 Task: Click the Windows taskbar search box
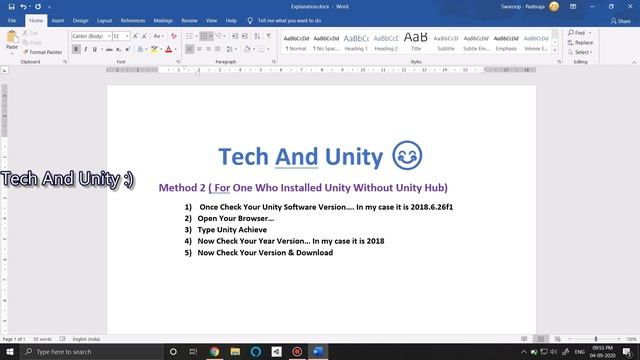pos(92,351)
